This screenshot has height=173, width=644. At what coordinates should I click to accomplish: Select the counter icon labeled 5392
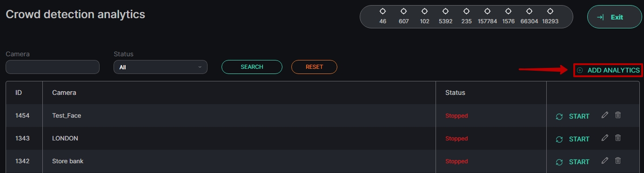tap(445, 11)
